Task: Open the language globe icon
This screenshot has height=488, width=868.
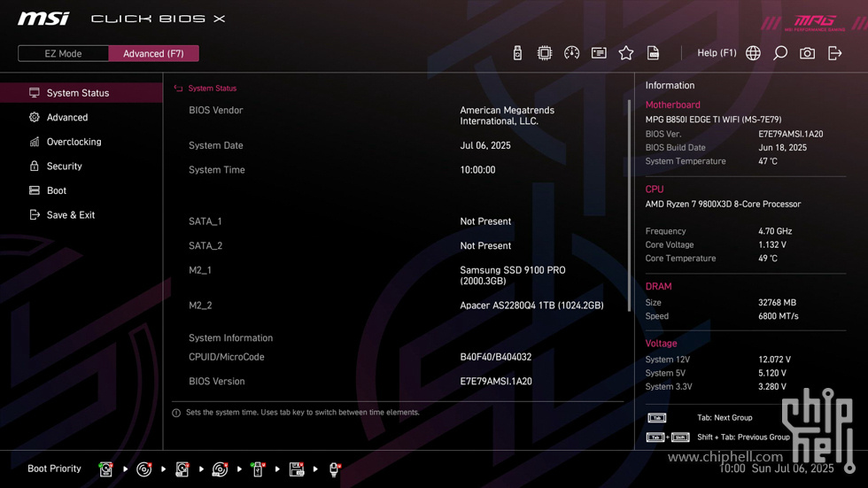Action: (753, 53)
